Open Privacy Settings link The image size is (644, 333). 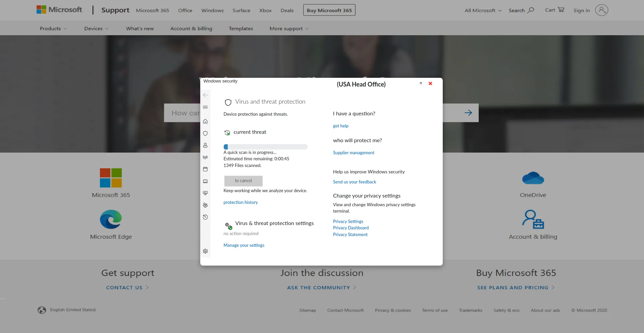click(x=348, y=222)
